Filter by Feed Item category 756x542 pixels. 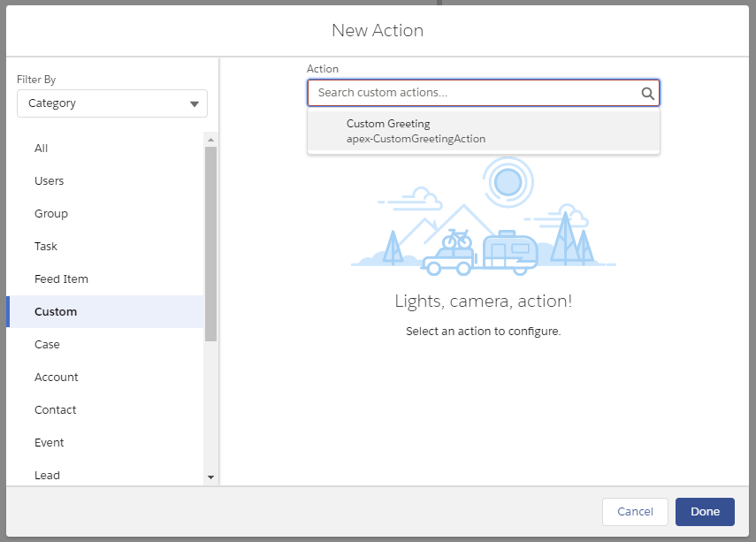[61, 279]
